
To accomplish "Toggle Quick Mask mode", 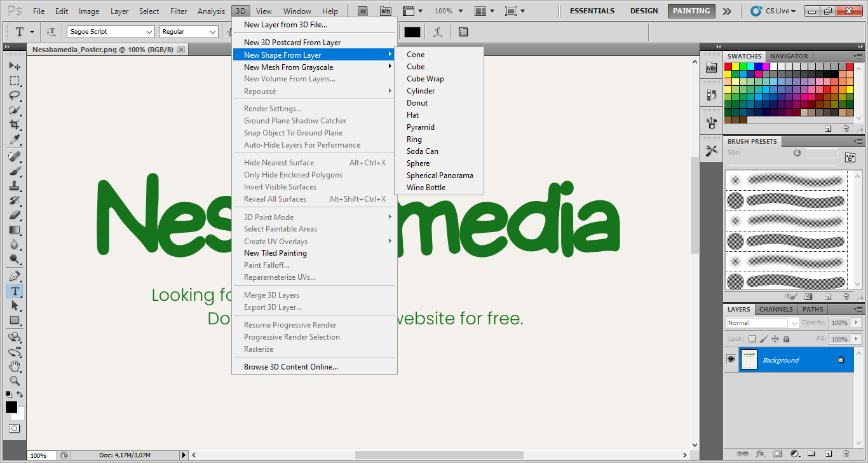I will coord(15,429).
